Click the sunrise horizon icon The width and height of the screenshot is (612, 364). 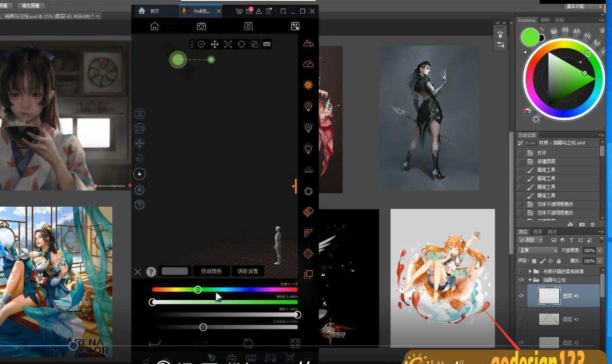[x=308, y=169]
